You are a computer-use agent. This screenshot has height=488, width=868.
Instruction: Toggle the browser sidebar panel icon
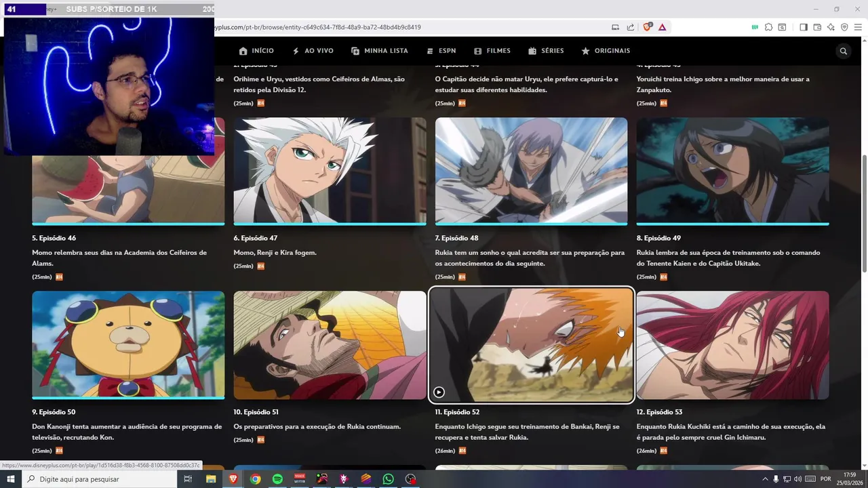click(804, 27)
